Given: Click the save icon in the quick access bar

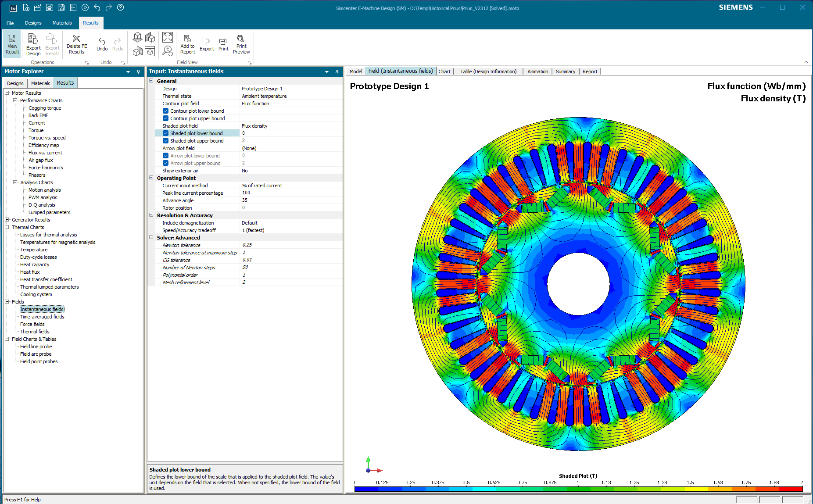Looking at the screenshot, I should click(50, 7).
